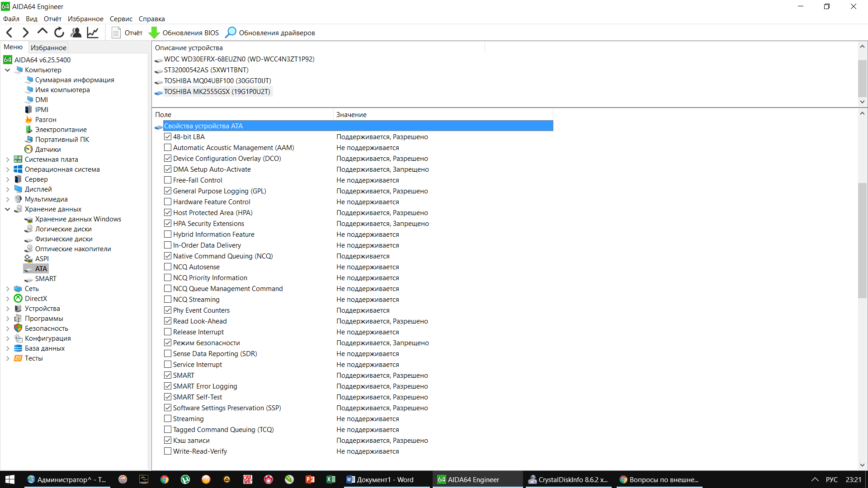Select the WDC WD30EFRX drive entry
Viewport: 868px width, 488px height.
point(239,59)
